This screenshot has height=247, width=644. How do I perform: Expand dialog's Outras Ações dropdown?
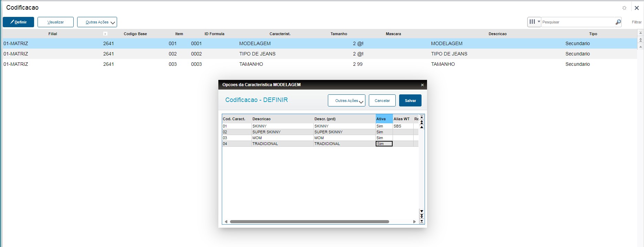pyautogui.click(x=346, y=101)
